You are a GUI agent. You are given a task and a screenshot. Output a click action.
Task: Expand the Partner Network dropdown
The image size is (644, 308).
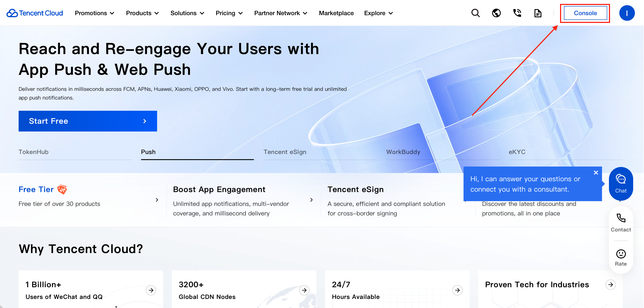tap(281, 13)
